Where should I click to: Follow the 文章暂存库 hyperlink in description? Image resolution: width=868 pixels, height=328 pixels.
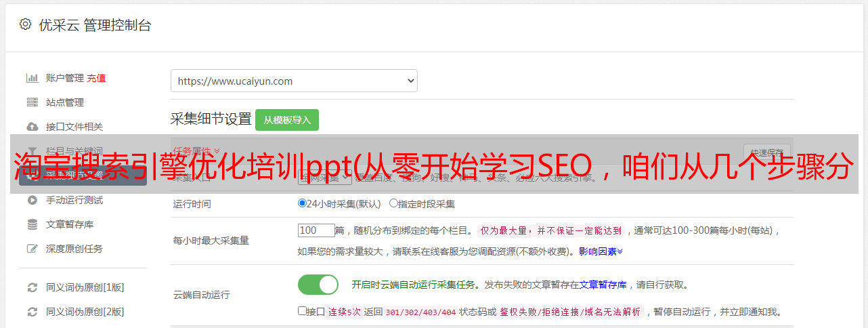coord(603,285)
